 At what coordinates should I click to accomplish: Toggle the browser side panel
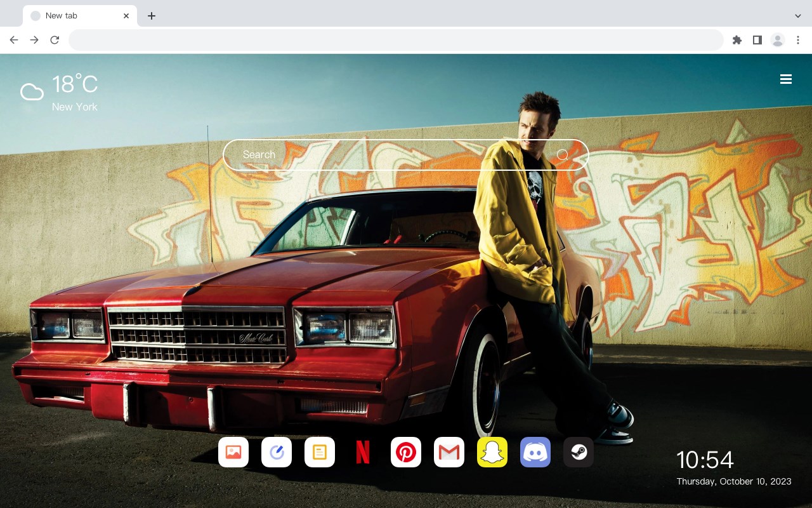757,40
